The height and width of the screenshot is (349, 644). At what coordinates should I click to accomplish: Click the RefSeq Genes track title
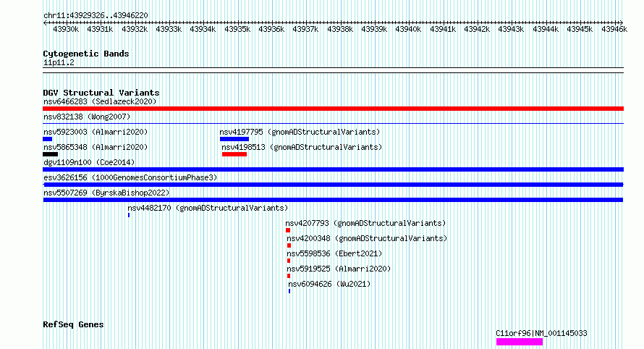73,324
